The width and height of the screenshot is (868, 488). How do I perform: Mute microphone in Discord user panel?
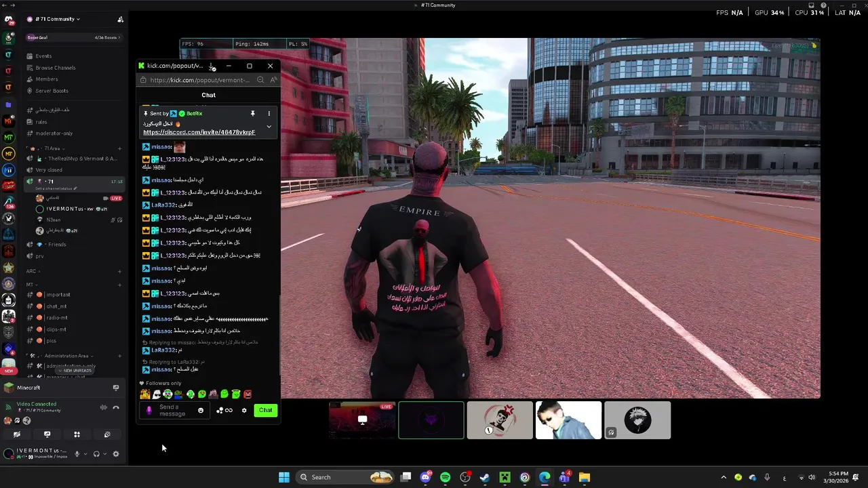(x=77, y=454)
